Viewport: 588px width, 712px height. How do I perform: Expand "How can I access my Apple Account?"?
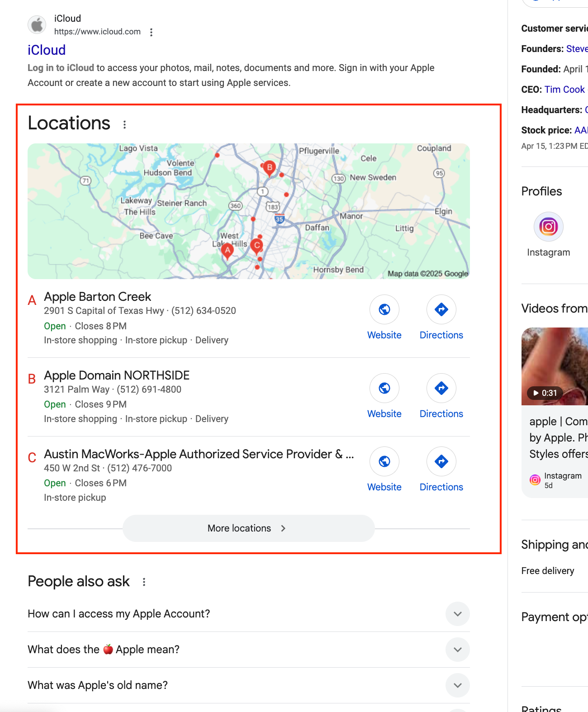(249, 614)
